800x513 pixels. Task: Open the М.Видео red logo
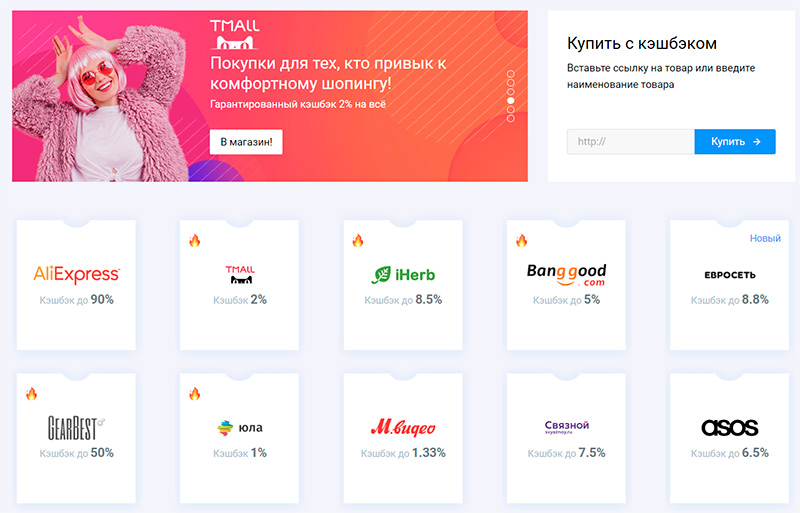click(x=402, y=428)
